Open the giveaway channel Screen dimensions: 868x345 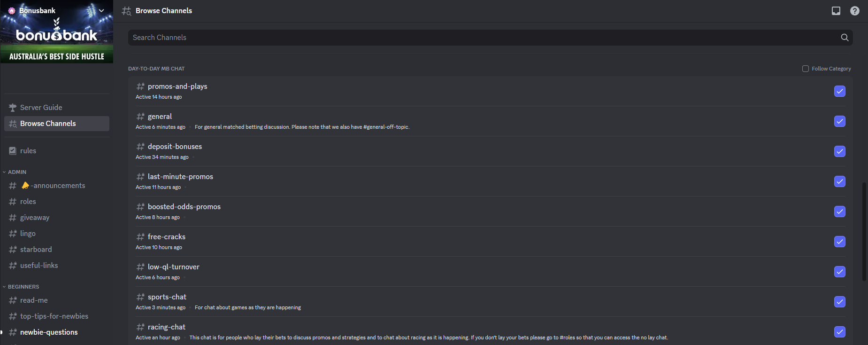[x=35, y=217]
